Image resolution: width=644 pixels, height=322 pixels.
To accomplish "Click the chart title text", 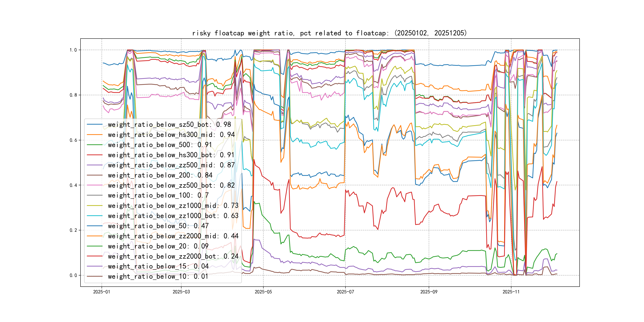I will [x=329, y=33].
